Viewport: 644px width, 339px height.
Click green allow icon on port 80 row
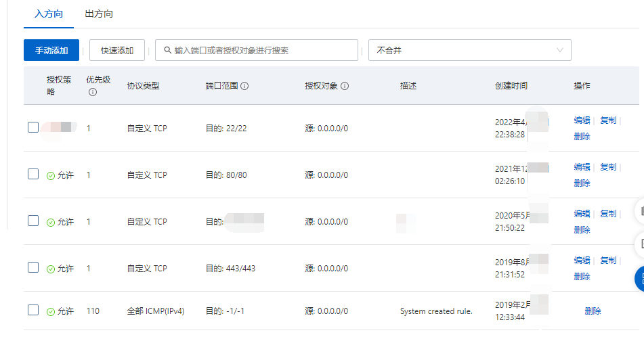point(50,175)
